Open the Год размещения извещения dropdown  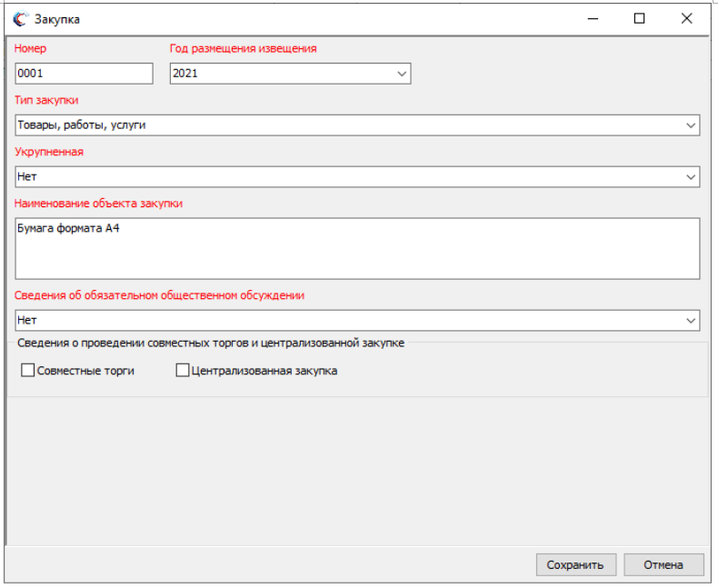click(402, 74)
